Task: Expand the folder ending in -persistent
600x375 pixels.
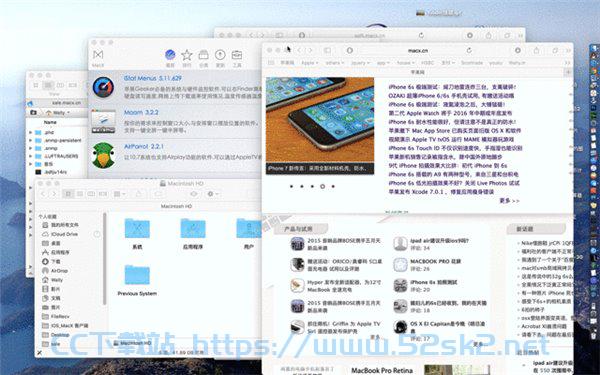Action: pyautogui.click(x=31, y=140)
